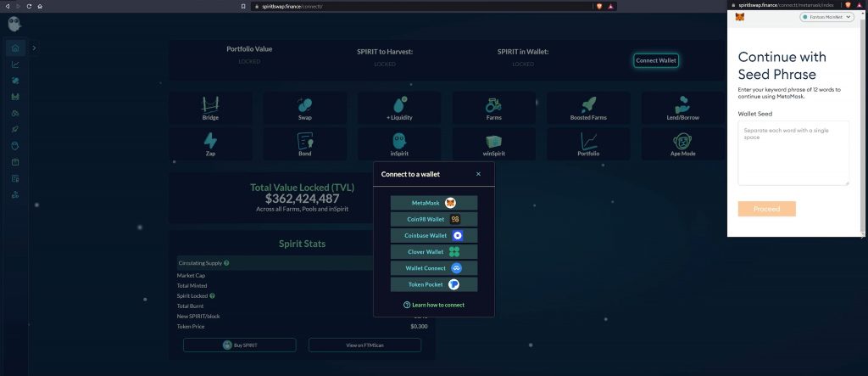
Task: Open Brave Rewards triangle in the main address bar
Action: tap(610, 6)
